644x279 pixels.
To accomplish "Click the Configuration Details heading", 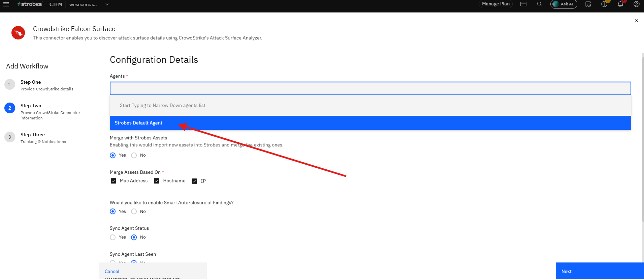I will (x=154, y=60).
